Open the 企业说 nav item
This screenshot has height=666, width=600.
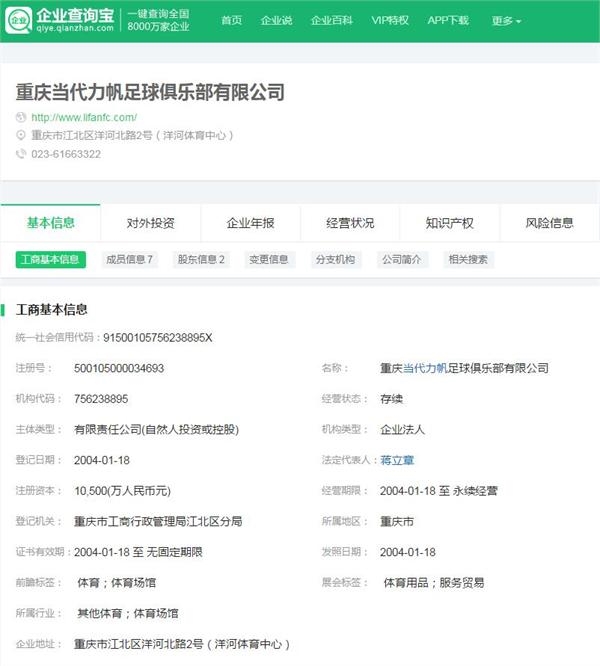(x=276, y=20)
